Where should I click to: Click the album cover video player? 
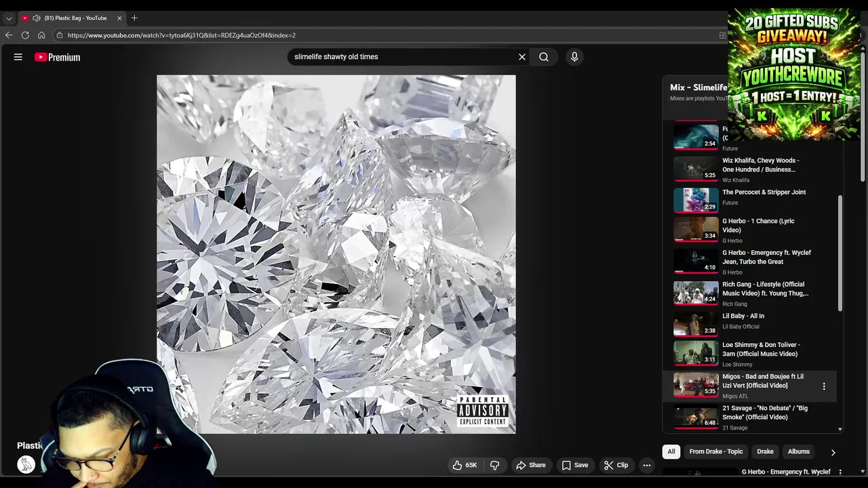(x=336, y=254)
